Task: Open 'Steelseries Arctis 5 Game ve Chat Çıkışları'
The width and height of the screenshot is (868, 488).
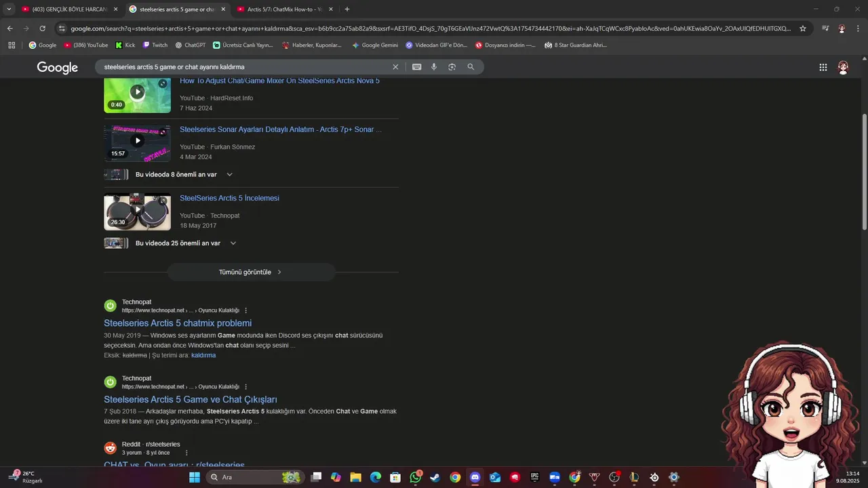Action: [191, 400]
